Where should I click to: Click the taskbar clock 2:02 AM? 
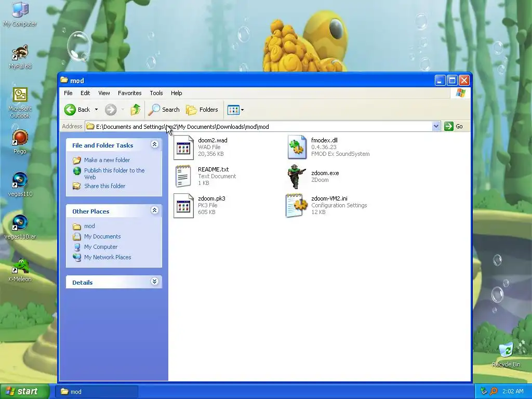point(513,391)
